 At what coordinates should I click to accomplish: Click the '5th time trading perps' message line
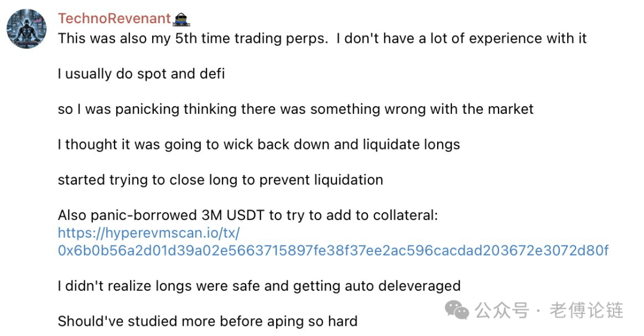point(322,39)
